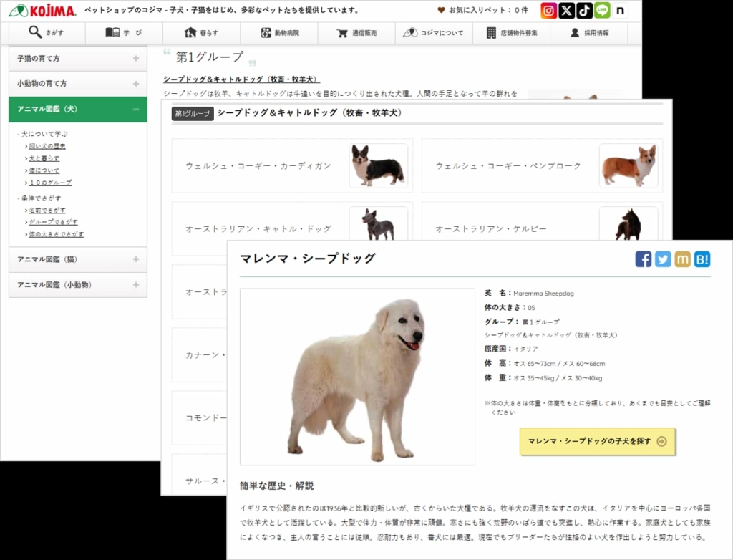This screenshot has width=733, height=560.
Task: Share with Hatena Bookmark B! icon
Action: coord(702,259)
